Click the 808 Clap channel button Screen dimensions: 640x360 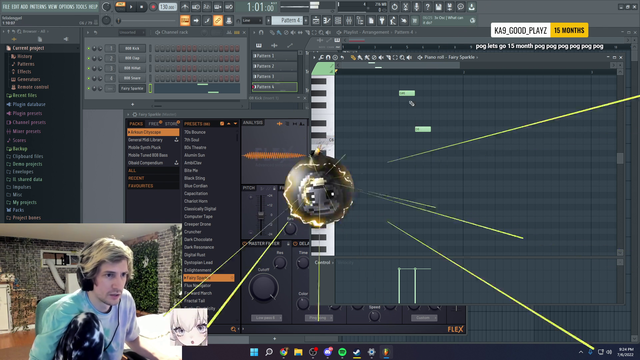point(132,58)
